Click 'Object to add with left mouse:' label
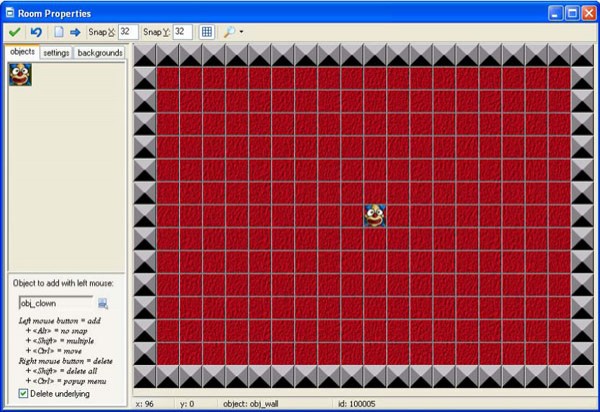 [x=63, y=283]
